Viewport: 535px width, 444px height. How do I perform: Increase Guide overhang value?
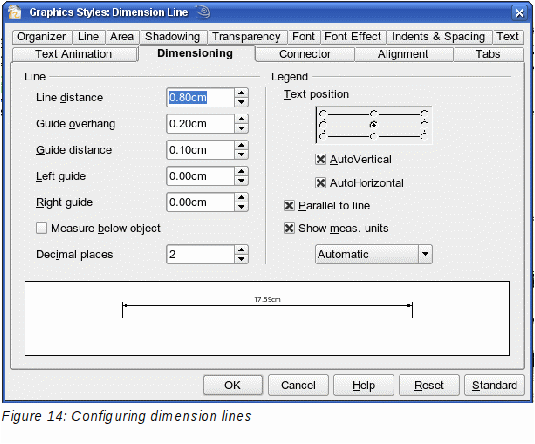241,119
